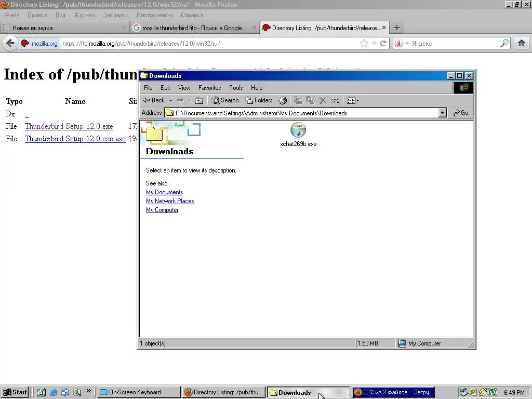Screen dimensions: 532x399
Task: Expand quick launch overflow chevron
Action: (88, 391)
